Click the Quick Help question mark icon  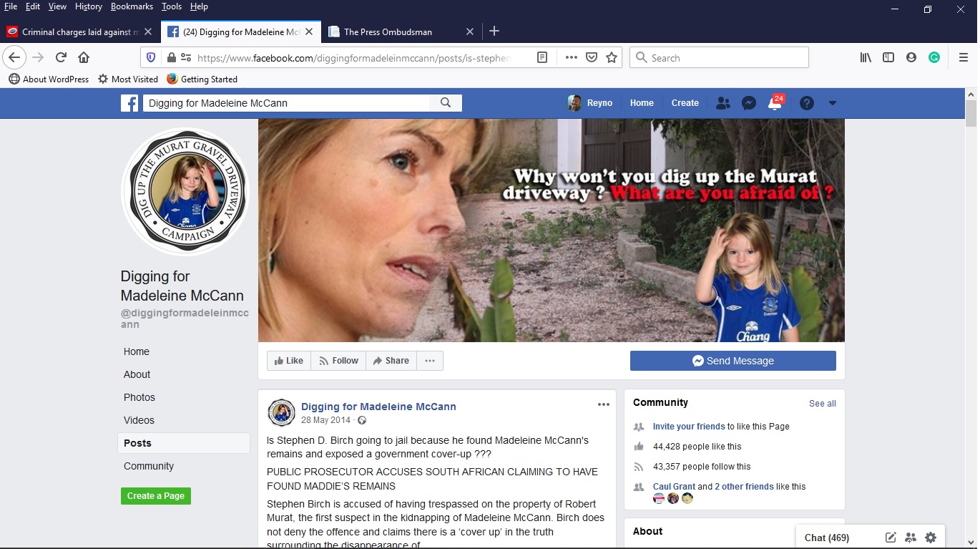(807, 103)
